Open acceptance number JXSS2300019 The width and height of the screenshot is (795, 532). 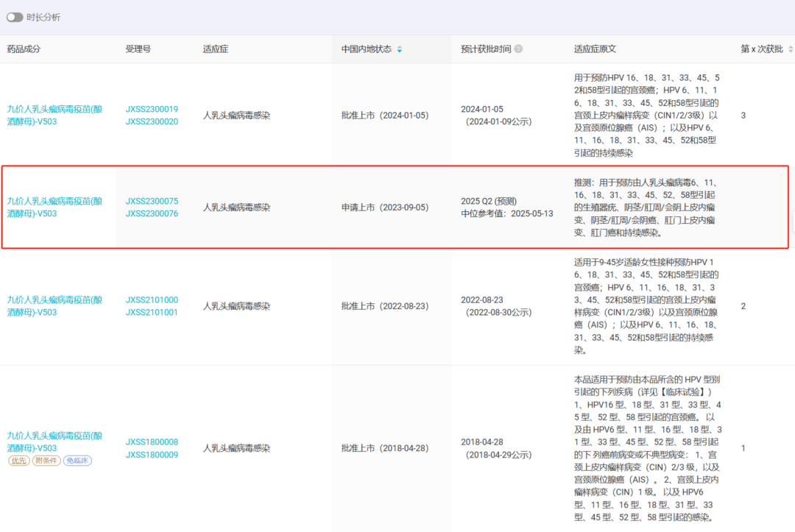coord(152,109)
